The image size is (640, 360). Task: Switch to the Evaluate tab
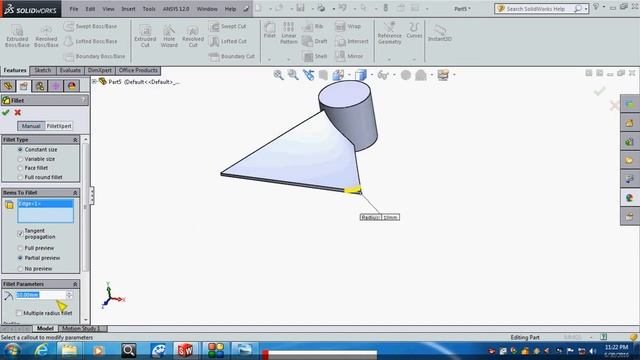coord(70,70)
